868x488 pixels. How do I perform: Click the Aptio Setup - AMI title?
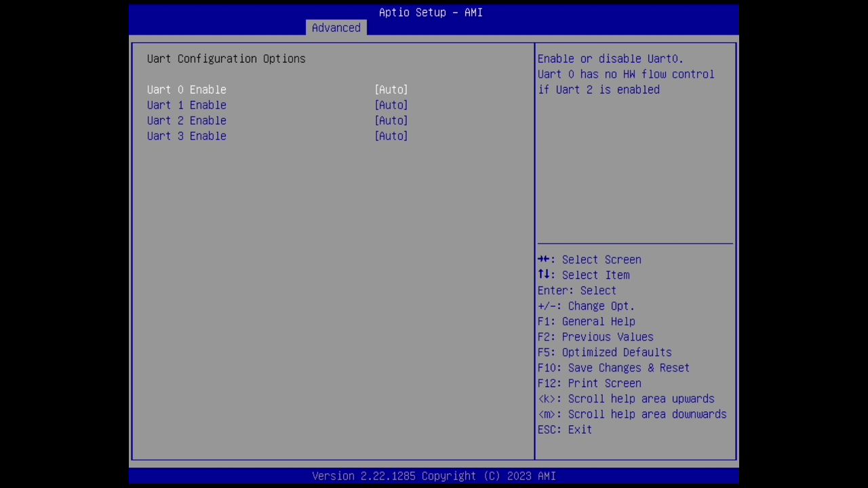point(431,12)
